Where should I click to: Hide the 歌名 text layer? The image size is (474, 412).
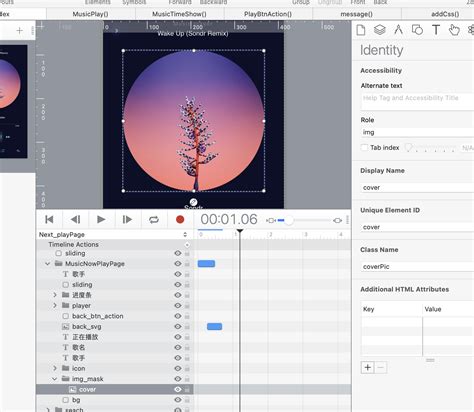pyautogui.click(x=178, y=347)
